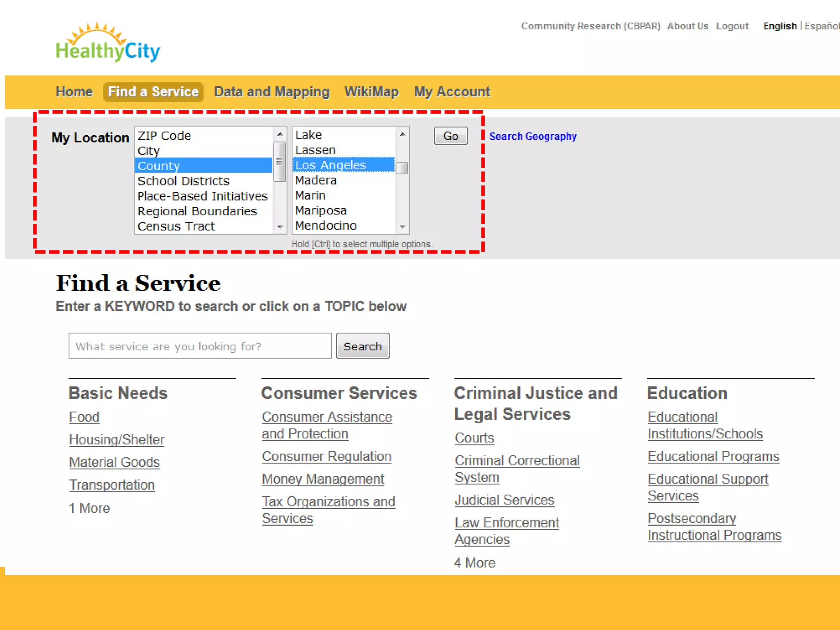Screen dimensions: 840x630
Task: Click the Search button beside the keyword box
Action: pyautogui.click(x=363, y=346)
